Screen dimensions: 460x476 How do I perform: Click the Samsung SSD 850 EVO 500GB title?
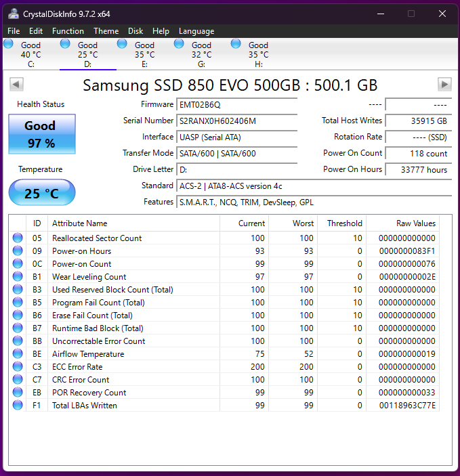pyautogui.click(x=230, y=85)
